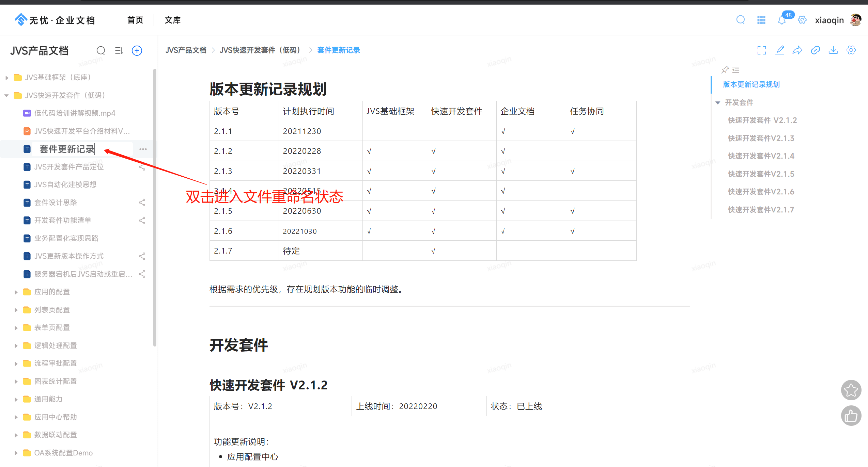Screen dimensions: 868x467
Task: Like the document with thumbs-up button
Action: pyautogui.click(x=851, y=416)
